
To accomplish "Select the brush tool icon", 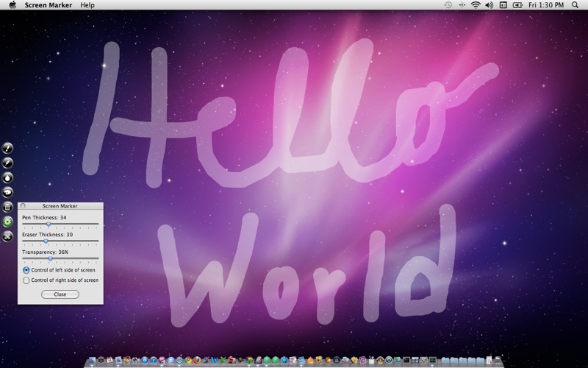I will pyautogui.click(x=8, y=163).
